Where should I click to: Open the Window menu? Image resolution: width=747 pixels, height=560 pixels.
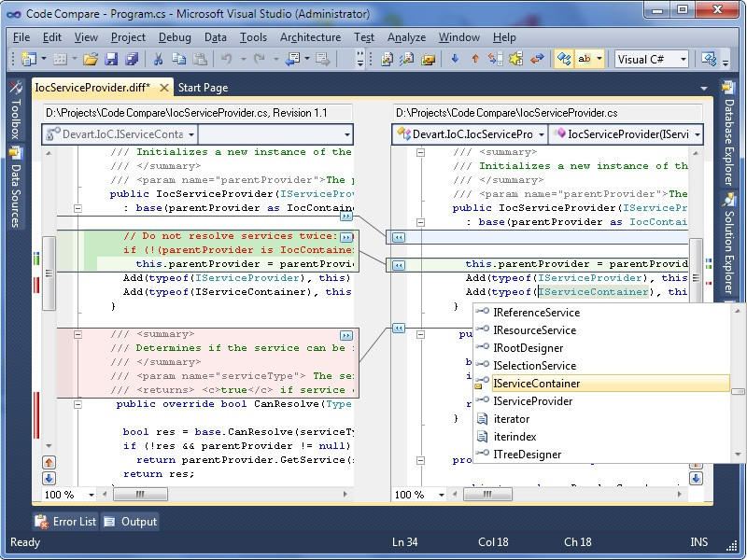[x=458, y=37]
